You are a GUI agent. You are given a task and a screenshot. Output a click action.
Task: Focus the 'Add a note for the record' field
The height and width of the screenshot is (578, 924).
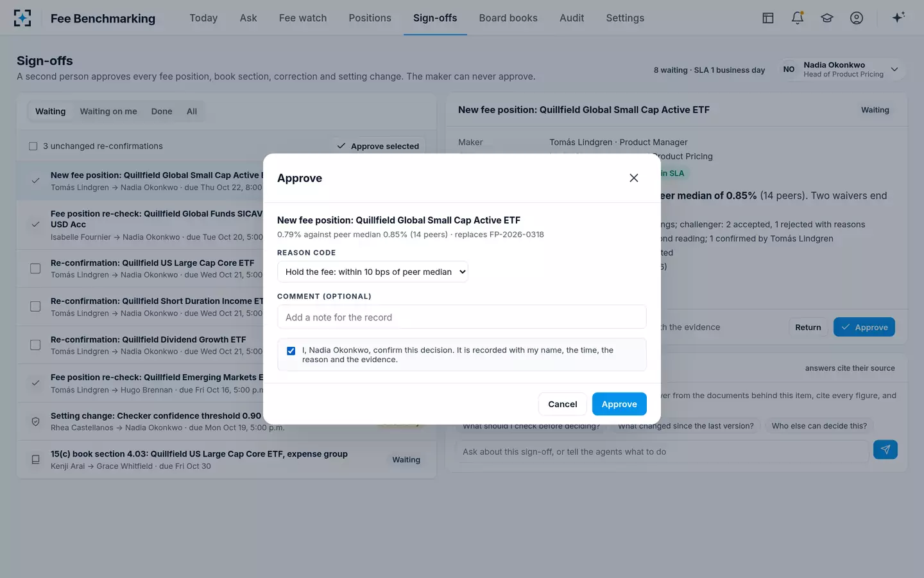click(462, 317)
